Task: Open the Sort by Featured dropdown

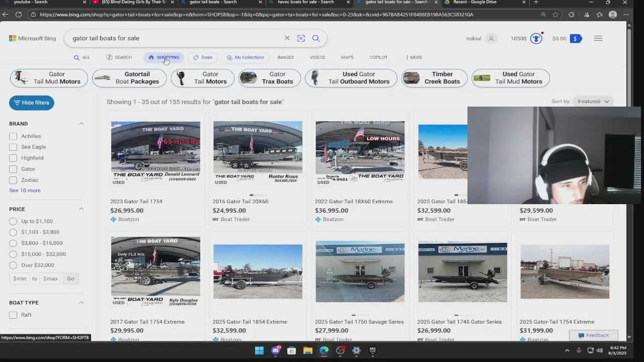Action: (594, 102)
